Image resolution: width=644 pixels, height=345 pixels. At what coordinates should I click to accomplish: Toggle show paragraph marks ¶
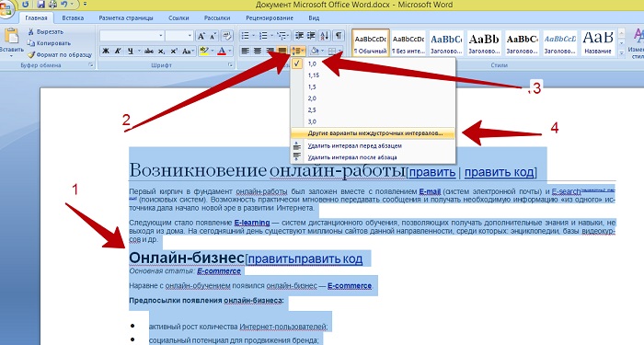coord(339,36)
